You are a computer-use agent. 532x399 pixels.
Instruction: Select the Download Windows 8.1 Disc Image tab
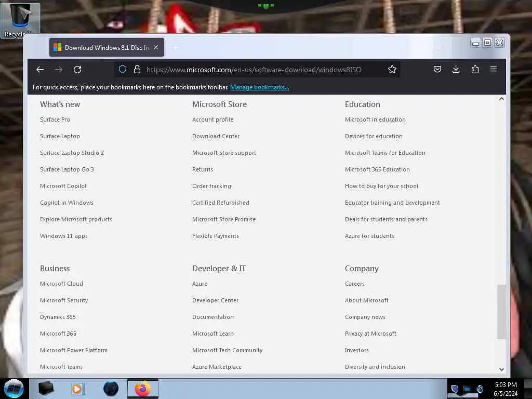[107, 47]
